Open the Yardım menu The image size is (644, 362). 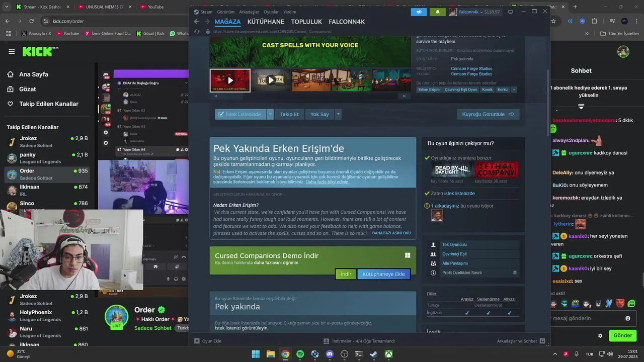click(290, 12)
